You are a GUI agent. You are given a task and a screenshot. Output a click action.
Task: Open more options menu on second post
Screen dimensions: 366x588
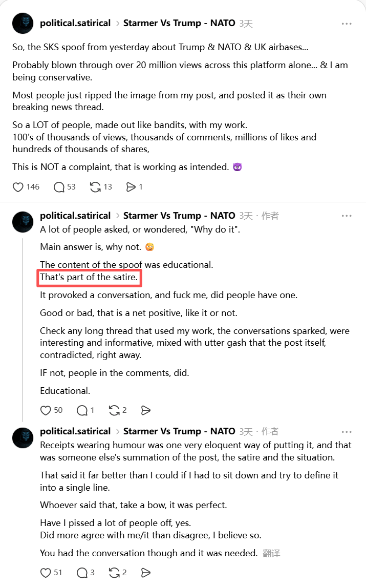pyautogui.click(x=347, y=216)
